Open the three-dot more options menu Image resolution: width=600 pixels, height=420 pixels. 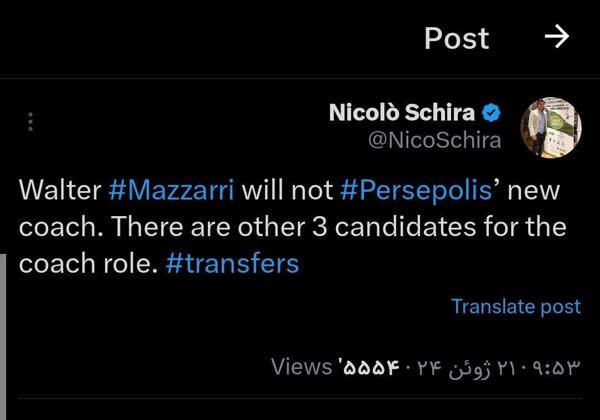(x=31, y=123)
